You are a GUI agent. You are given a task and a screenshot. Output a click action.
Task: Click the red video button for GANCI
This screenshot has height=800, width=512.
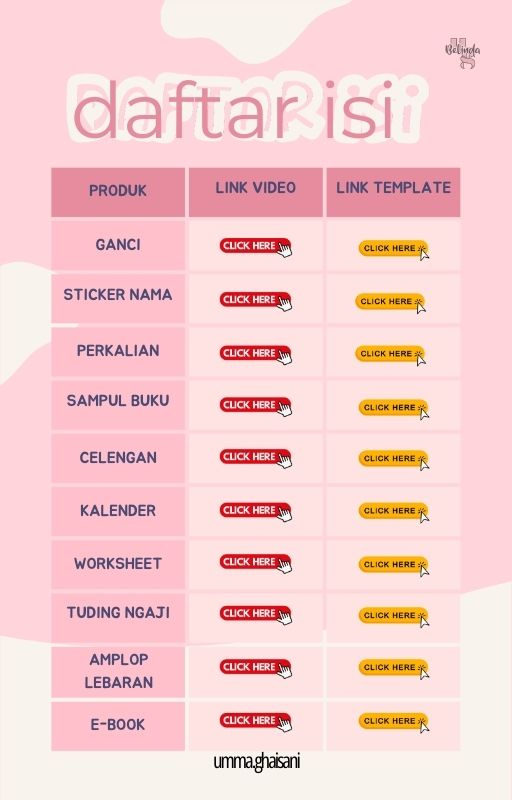click(255, 246)
